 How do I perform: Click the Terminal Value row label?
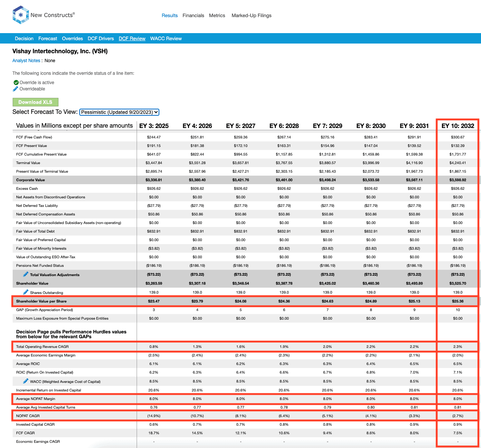tap(28, 163)
